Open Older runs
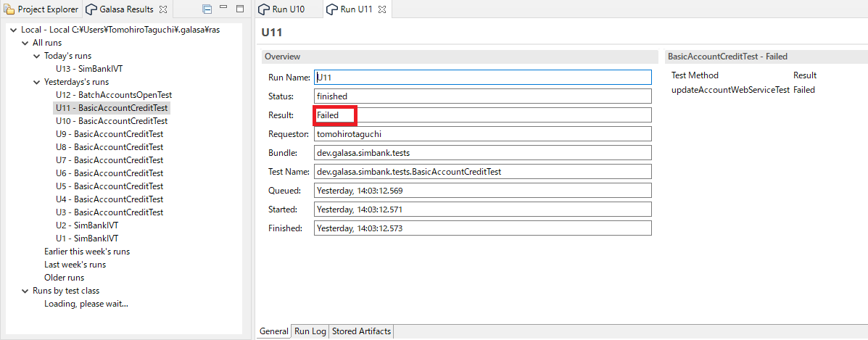The height and width of the screenshot is (340, 868). click(65, 278)
